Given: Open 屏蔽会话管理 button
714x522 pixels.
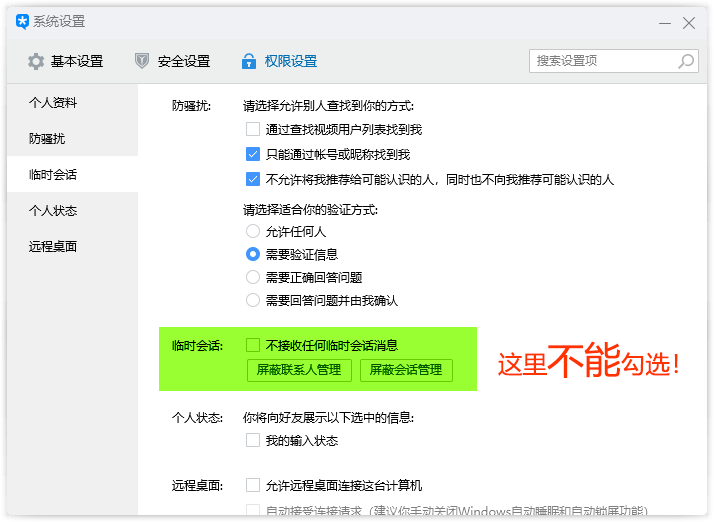Looking at the screenshot, I should tap(406, 370).
